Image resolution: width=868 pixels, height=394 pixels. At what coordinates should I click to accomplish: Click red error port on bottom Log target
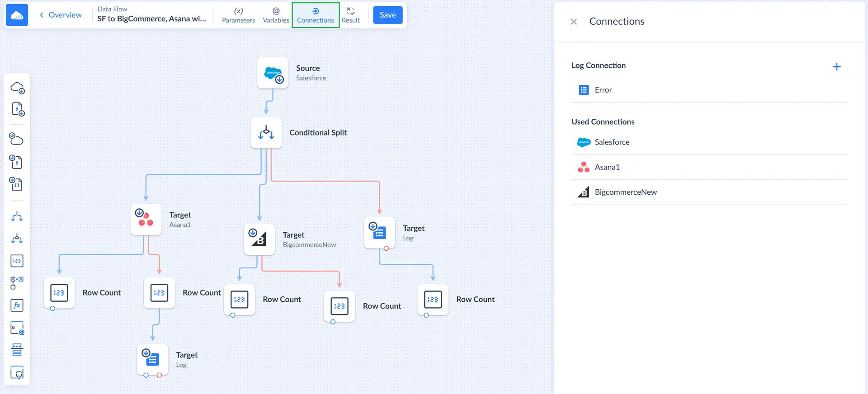click(x=160, y=375)
